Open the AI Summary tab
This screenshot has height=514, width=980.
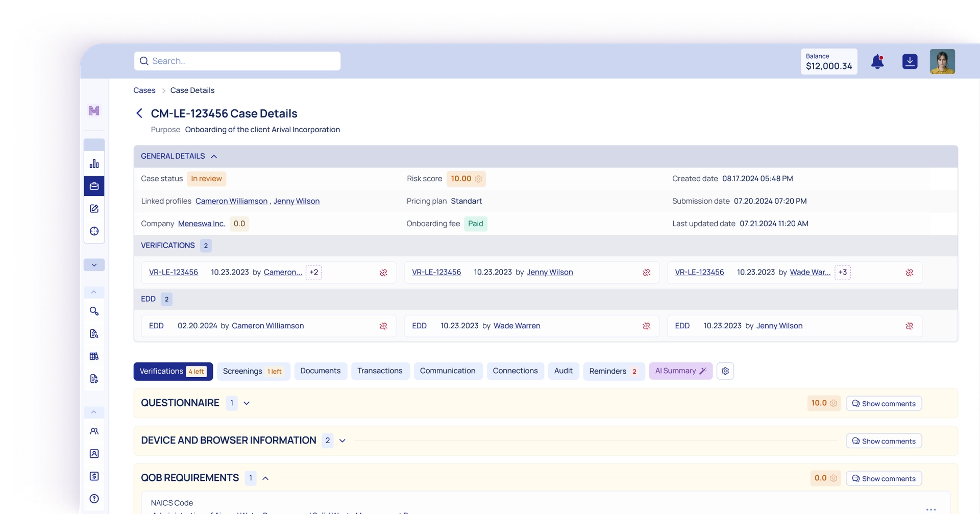click(x=680, y=371)
